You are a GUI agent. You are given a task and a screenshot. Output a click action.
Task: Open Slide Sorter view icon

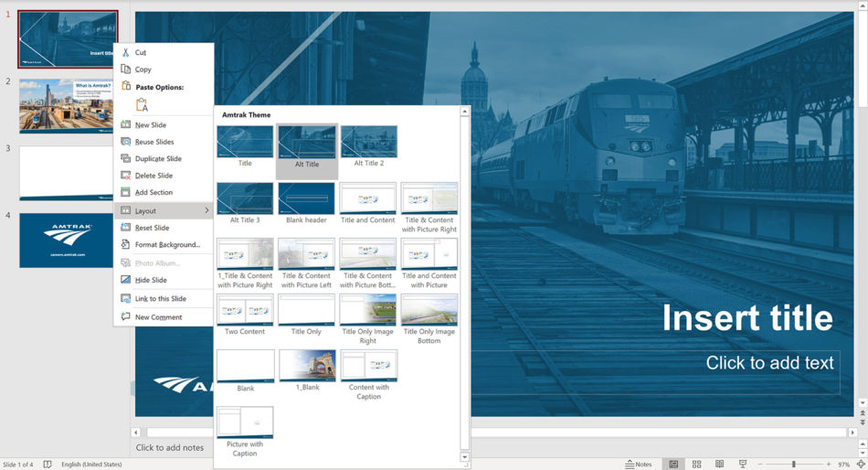[x=696, y=464]
